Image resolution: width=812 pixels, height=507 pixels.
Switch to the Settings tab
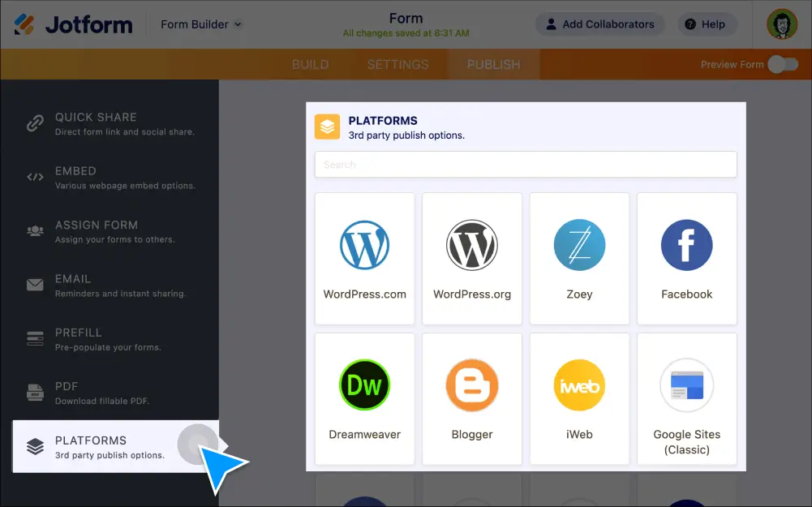(x=397, y=64)
